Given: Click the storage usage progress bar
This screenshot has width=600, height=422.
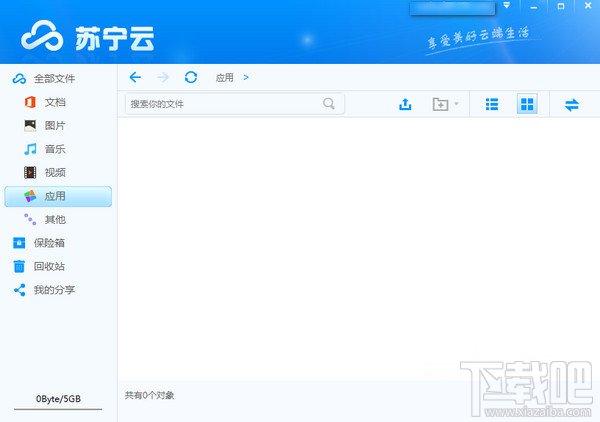Looking at the screenshot, I should (x=58, y=409).
